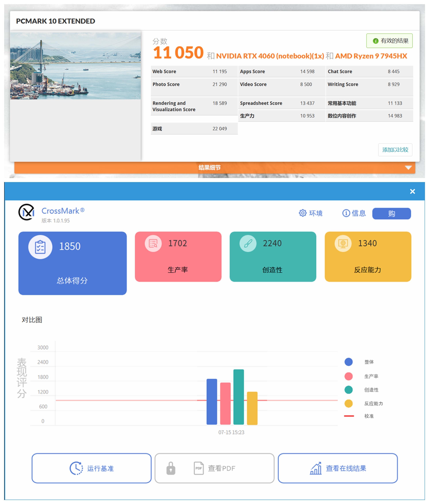This screenshot has width=429, height=504.
Task: Click the responsiveness monitor icon
Action: click(343, 244)
